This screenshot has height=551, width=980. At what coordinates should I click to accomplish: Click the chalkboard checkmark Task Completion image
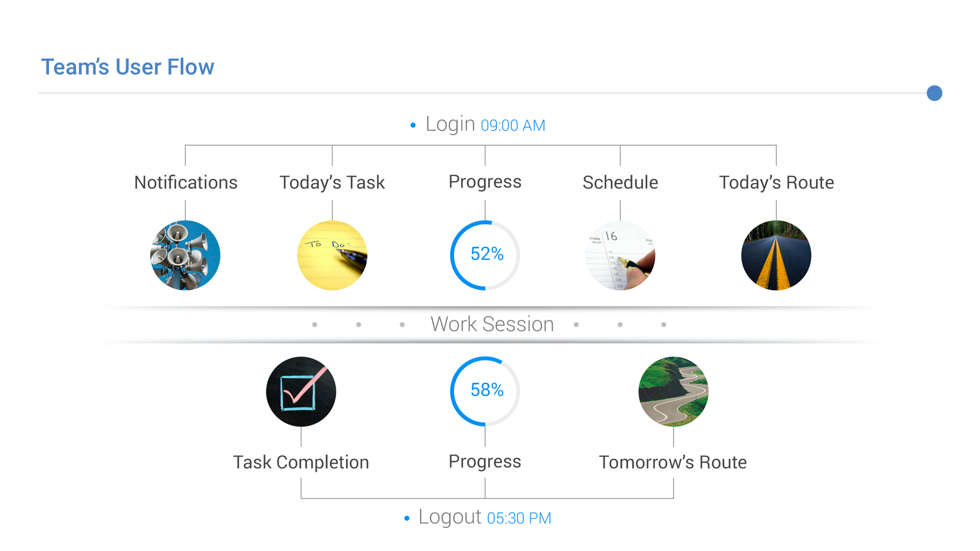301,391
